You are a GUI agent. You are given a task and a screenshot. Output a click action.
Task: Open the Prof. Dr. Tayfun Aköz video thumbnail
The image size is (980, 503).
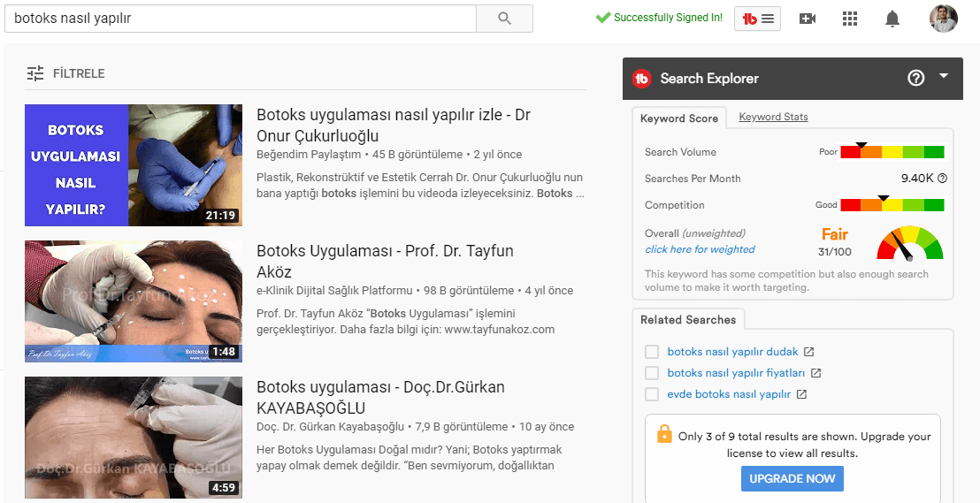(134, 301)
